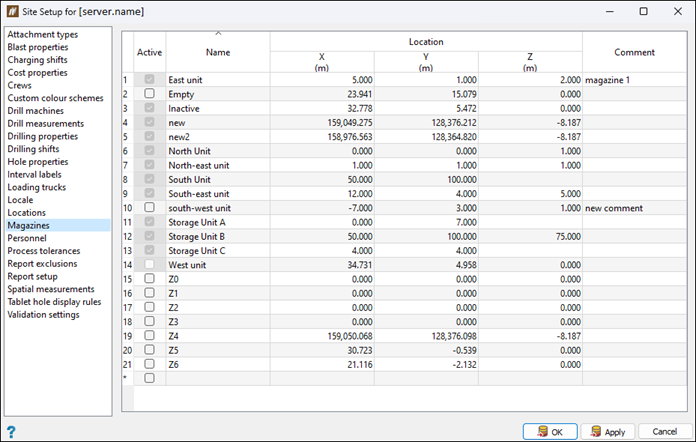Click the Name cell for Storage Unit B
Viewport: 696px width, 442px height.
click(217, 236)
